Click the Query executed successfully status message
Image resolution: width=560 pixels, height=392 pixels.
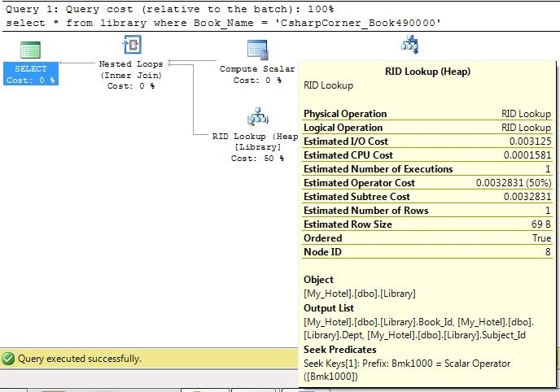pyautogui.click(x=80, y=359)
